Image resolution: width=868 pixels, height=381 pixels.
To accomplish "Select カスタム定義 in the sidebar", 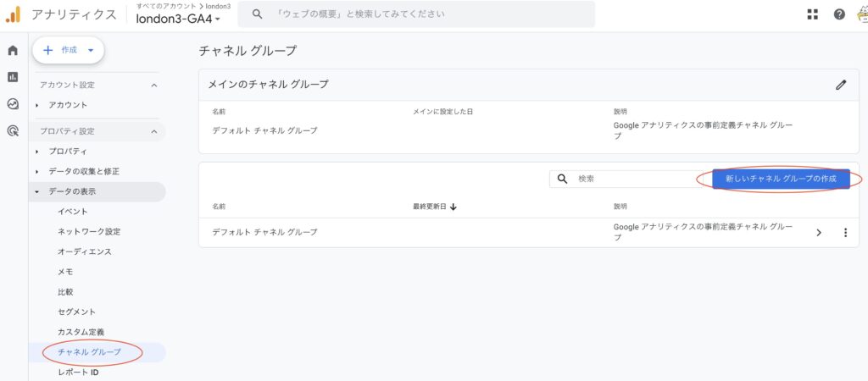I will click(81, 332).
